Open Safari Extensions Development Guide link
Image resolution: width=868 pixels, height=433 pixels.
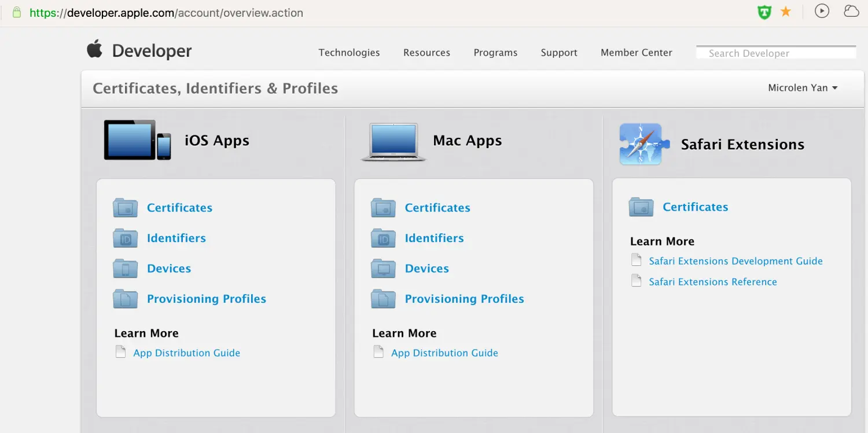tap(735, 261)
